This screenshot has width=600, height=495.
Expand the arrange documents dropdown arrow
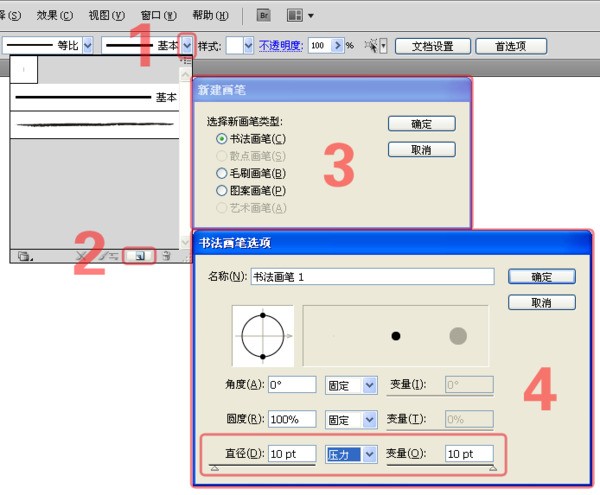tap(311, 16)
